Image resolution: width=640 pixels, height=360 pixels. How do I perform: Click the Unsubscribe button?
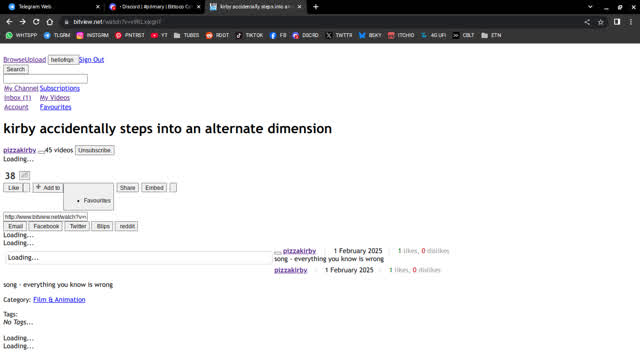[94, 150]
